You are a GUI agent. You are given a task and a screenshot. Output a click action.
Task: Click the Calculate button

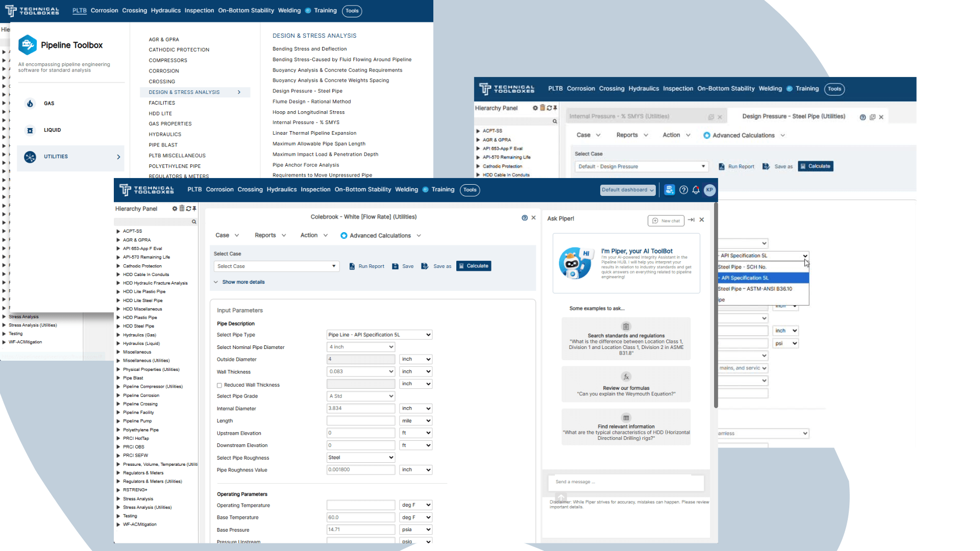point(474,266)
